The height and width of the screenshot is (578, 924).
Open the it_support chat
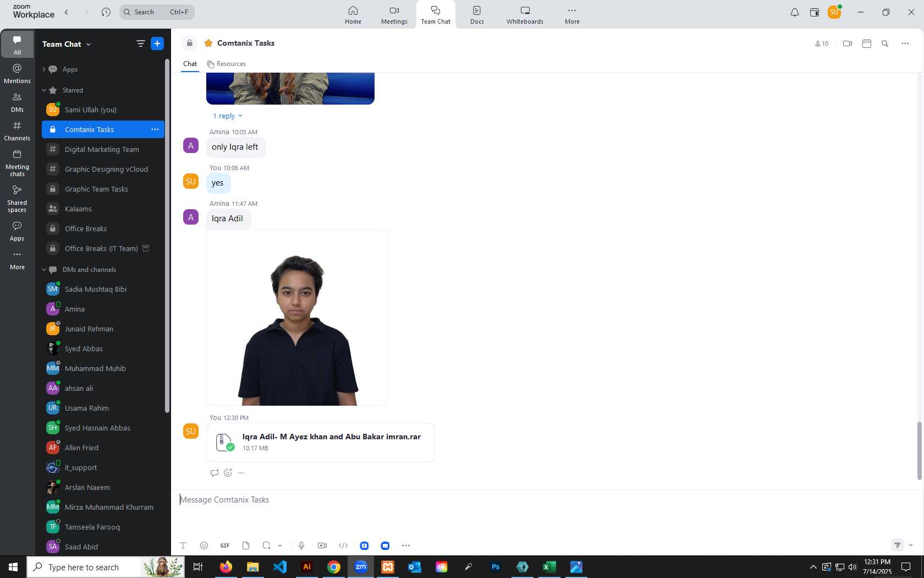coord(103,467)
